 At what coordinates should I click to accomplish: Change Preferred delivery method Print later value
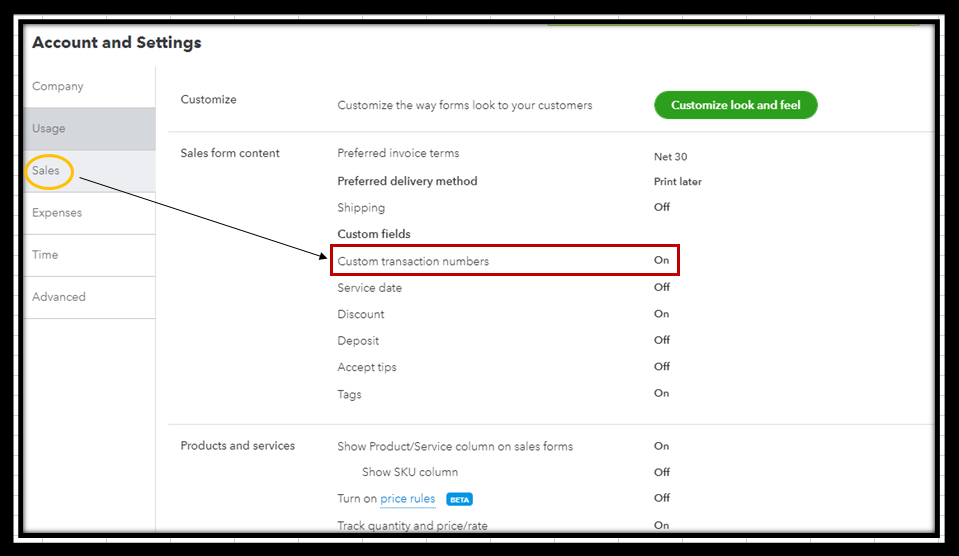pos(677,182)
